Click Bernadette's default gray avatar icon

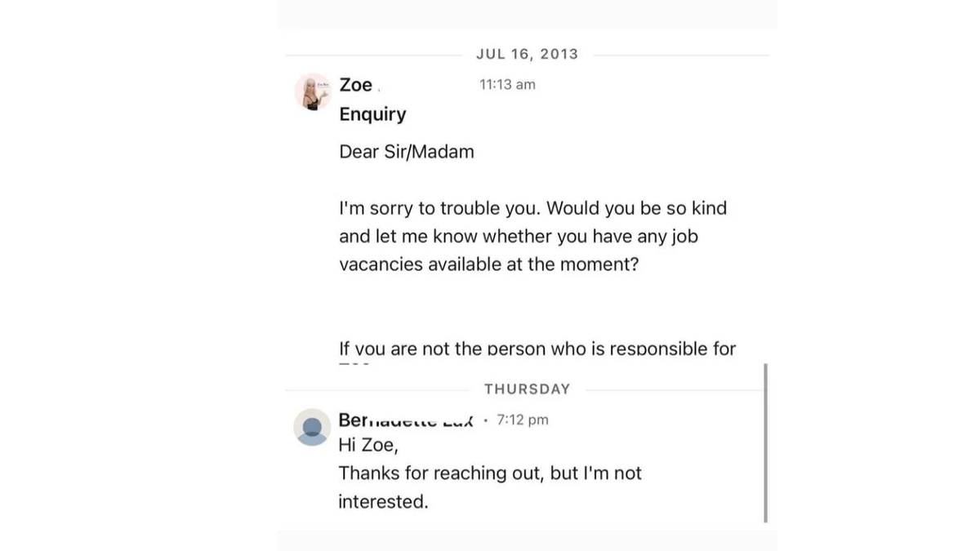pos(312,427)
